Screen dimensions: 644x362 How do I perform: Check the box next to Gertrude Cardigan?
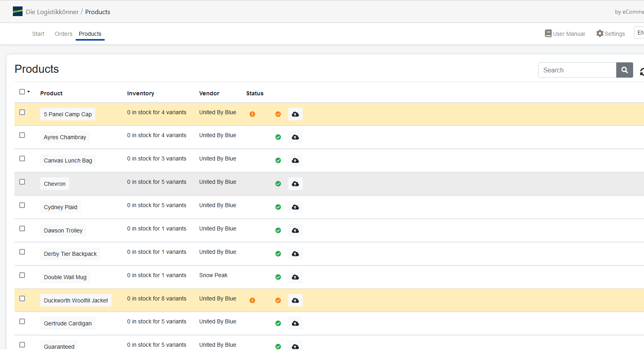pos(22,321)
